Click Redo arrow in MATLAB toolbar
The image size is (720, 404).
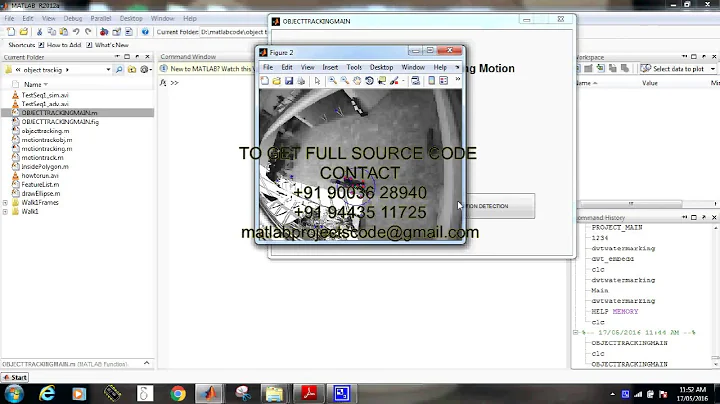88,32
